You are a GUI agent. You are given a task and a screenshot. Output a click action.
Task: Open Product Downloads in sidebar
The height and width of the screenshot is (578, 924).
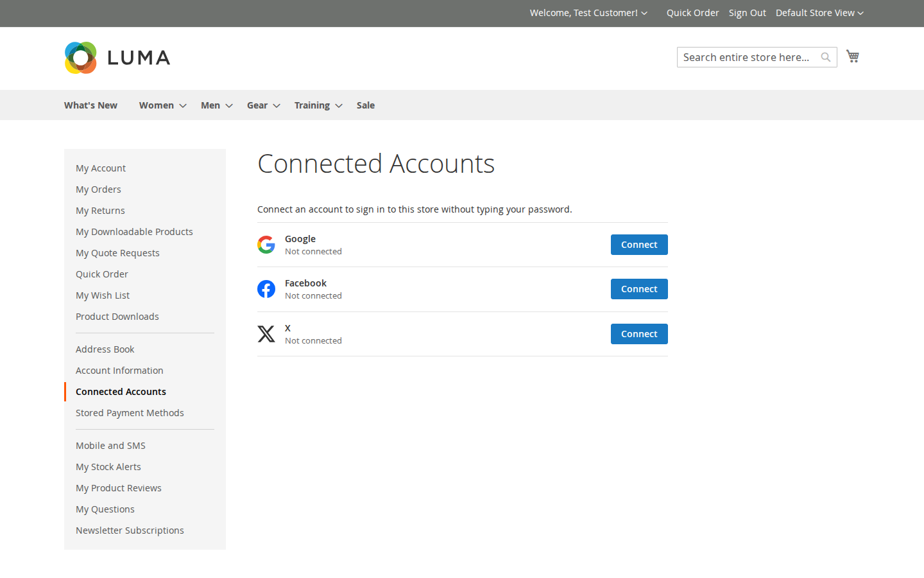(x=117, y=317)
